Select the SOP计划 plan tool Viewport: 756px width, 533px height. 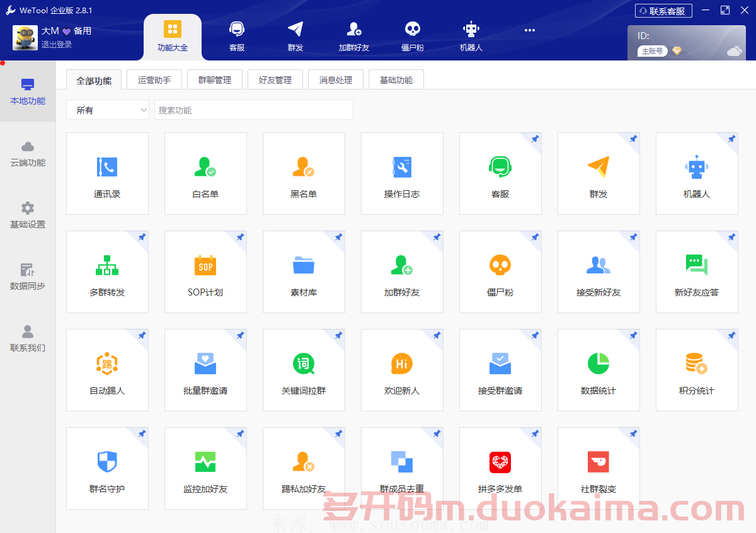[205, 272]
